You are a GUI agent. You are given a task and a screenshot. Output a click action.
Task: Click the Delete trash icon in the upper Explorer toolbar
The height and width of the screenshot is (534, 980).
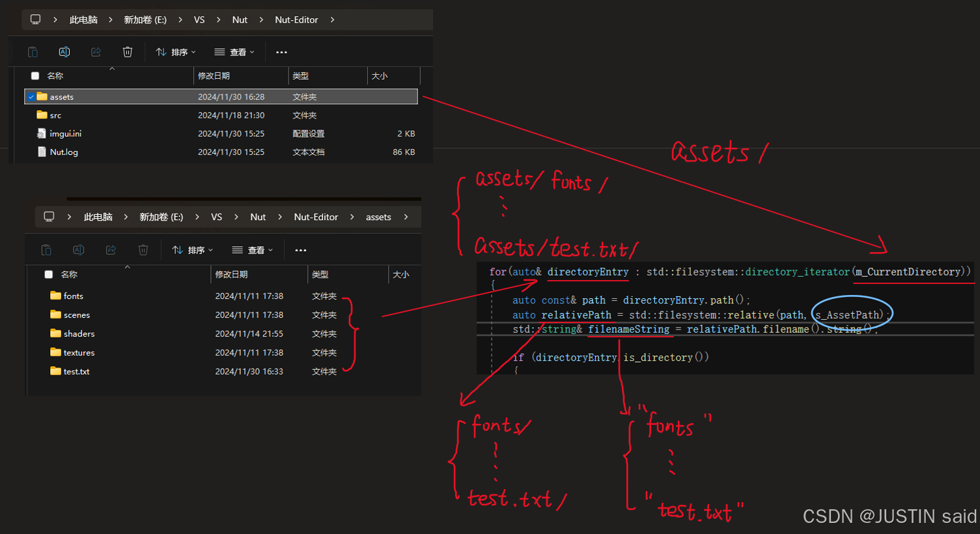[x=128, y=52]
